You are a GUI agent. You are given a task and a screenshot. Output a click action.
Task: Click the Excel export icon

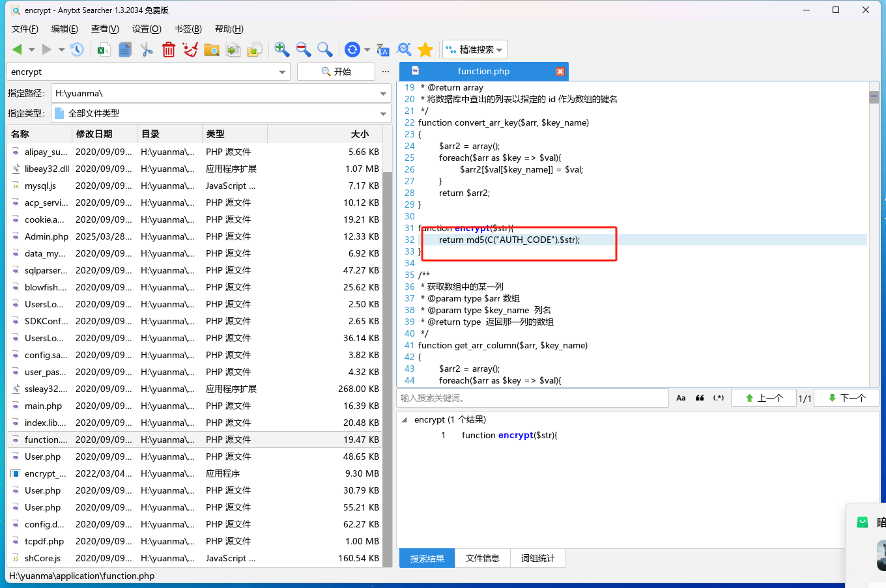(104, 49)
